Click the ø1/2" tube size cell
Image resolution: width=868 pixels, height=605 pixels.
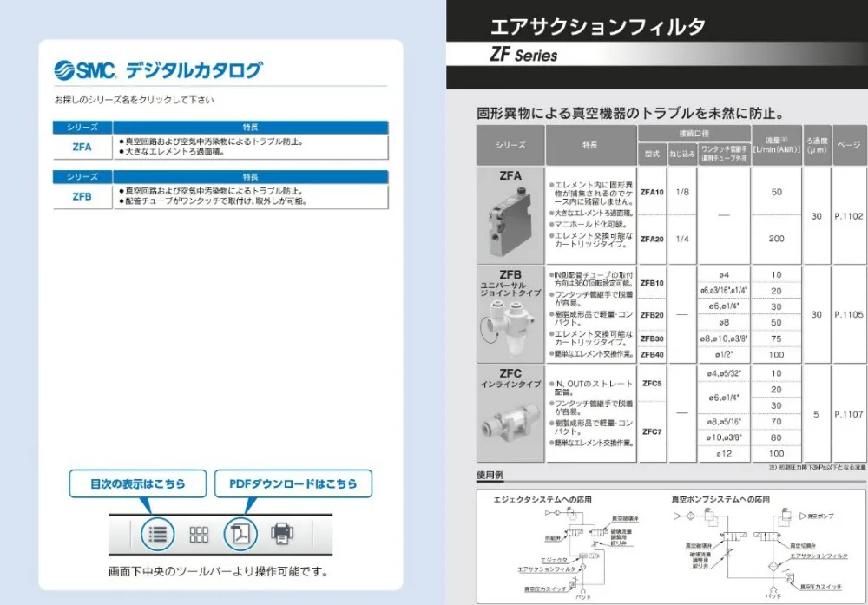(x=724, y=354)
